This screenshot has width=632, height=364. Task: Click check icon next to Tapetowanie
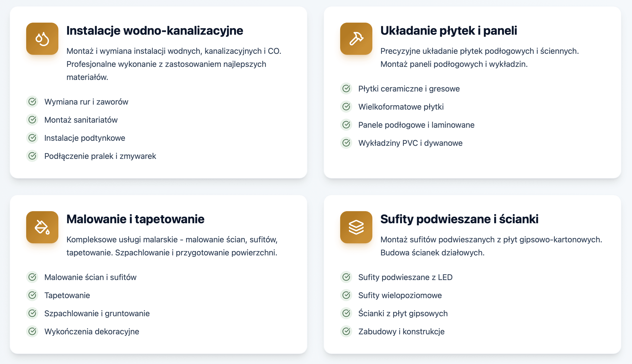[32, 295]
